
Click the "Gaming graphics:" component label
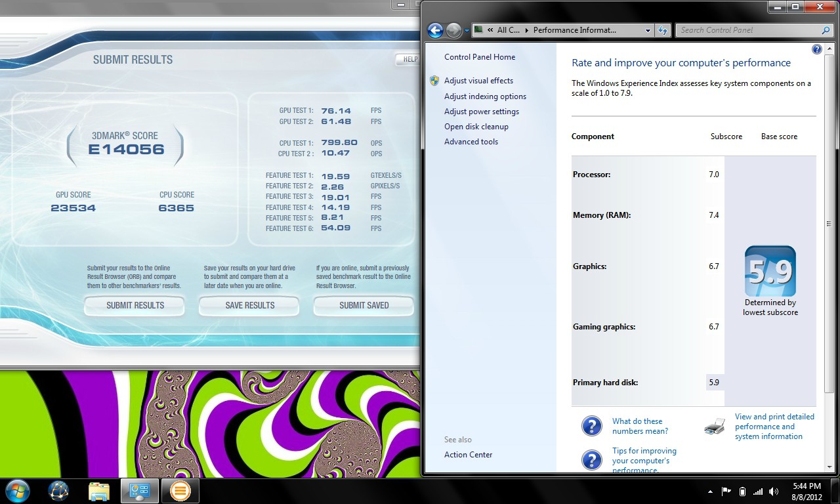(604, 327)
